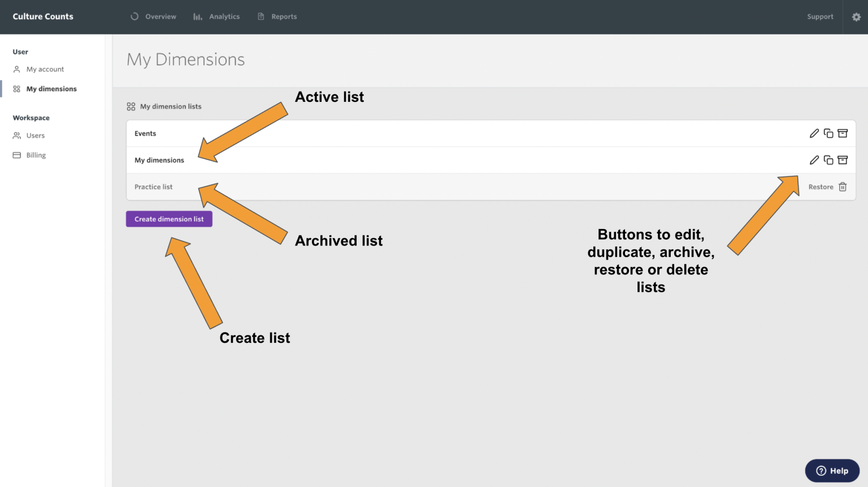Click the Overview circular icon
Screen dimensions: 868x487
[134, 16]
